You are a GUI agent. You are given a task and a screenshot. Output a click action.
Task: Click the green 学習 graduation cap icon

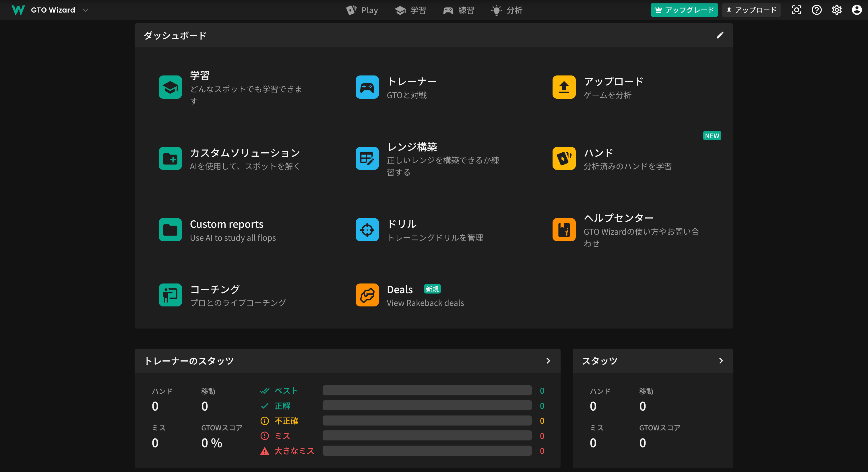click(170, 87)
